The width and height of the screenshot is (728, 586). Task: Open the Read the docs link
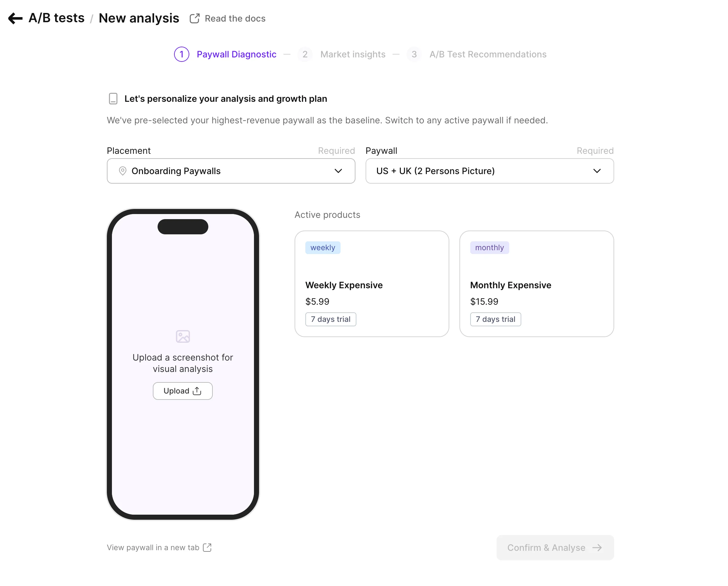click(235, 19)
